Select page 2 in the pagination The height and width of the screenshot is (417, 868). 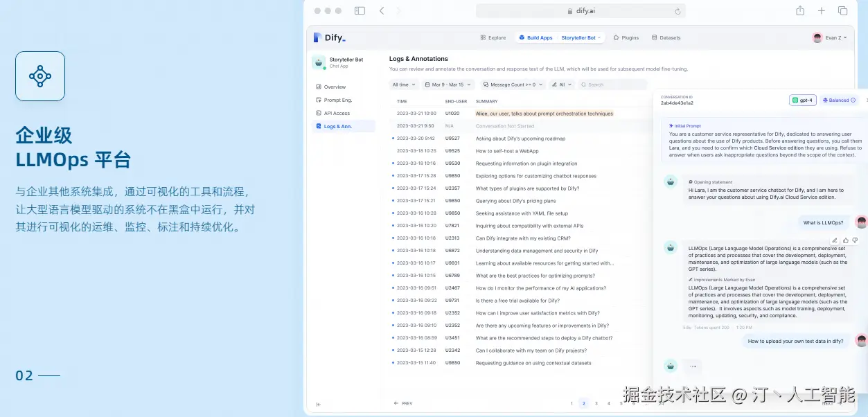tap(583, 403)
